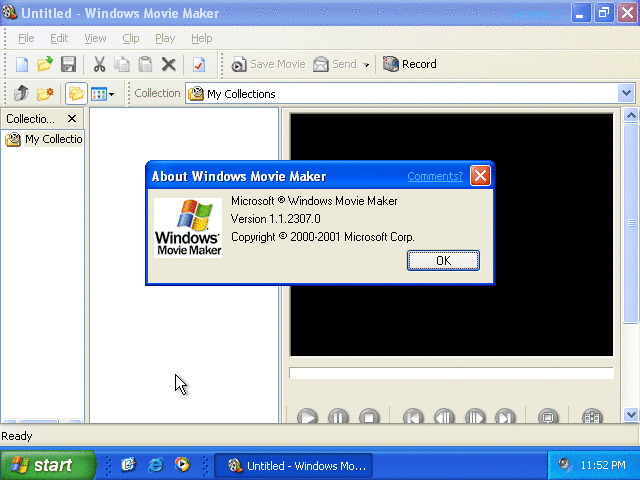Open the Views dropdown button
Viewport: 640px width, 480px height.
tap(102, 94)
